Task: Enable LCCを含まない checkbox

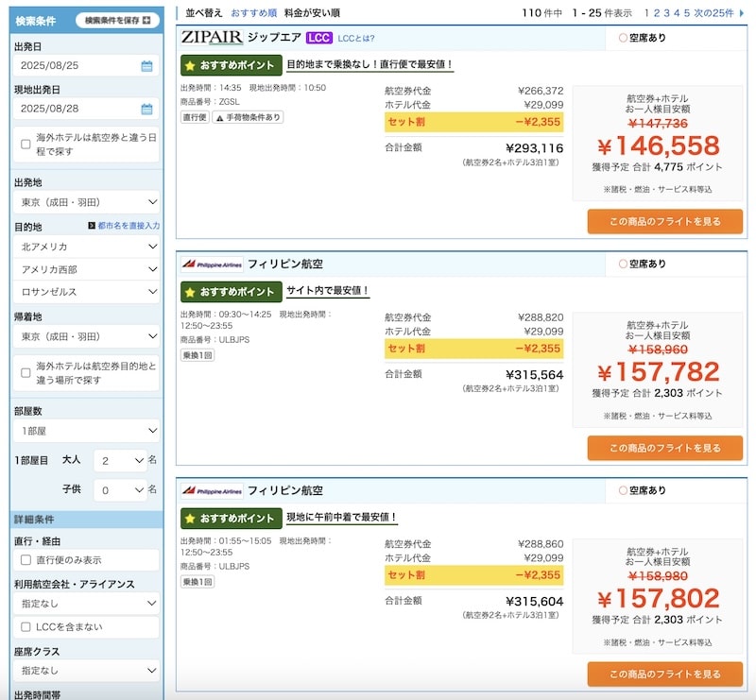Action: 26,626
